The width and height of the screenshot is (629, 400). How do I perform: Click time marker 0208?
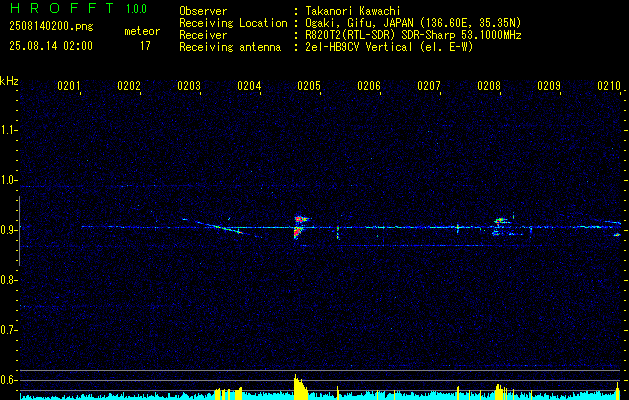click(489, 86)
